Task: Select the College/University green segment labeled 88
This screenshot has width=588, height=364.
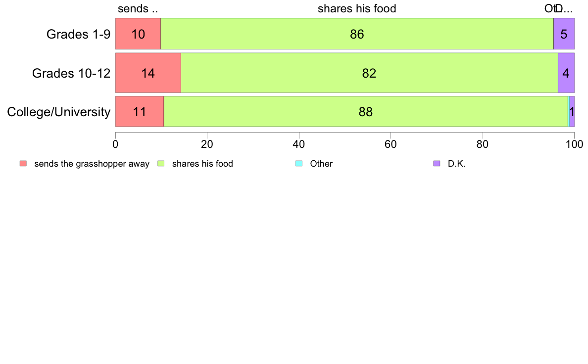Action: click(x=366, y=111)
